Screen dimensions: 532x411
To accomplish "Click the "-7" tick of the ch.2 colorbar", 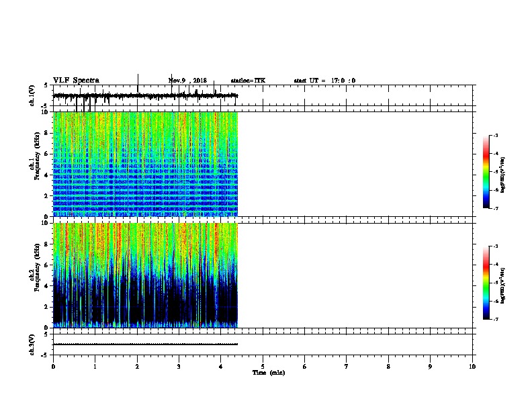I will pos(495,320).
